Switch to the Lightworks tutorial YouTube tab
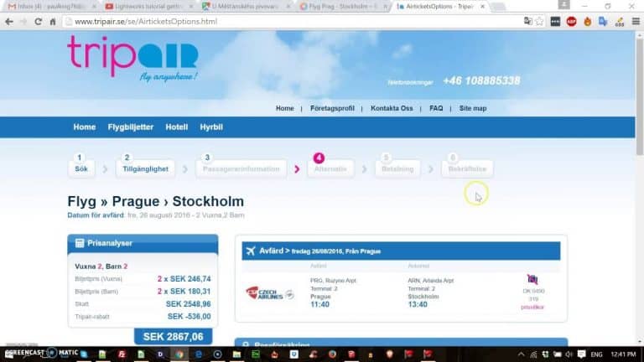 click(148, 7)
